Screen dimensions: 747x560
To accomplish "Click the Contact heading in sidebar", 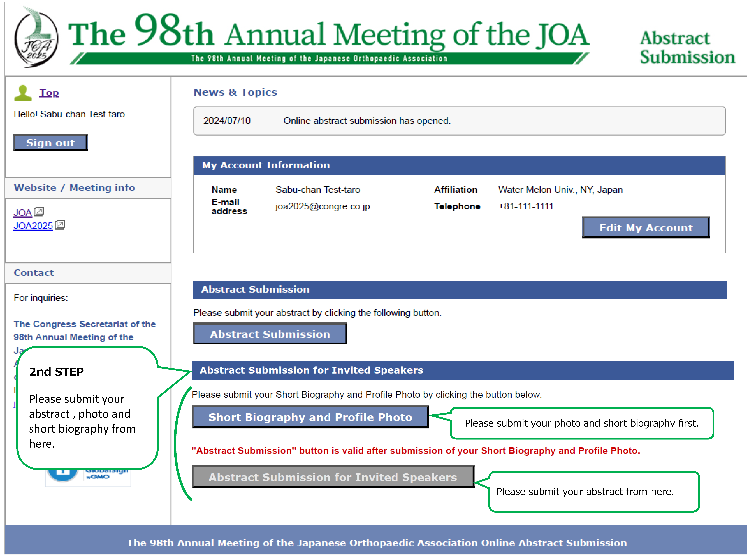I will (34, 273).
